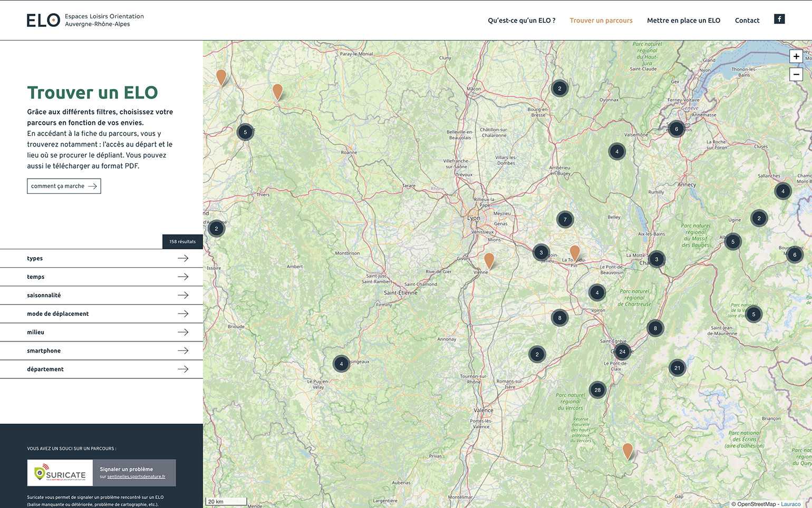Open Mettre en place un ELO menu item
Viewport: 812px width, 508px height.
(683, 21)
